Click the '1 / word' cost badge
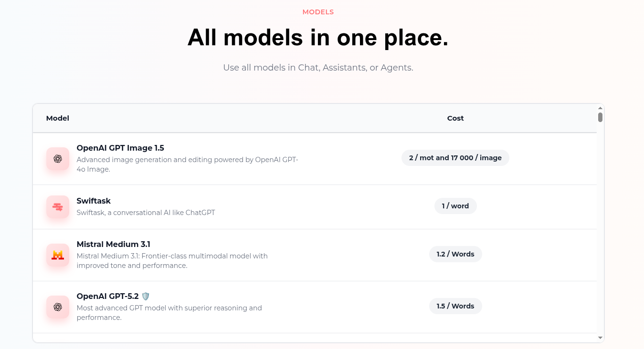The image size is (644, 349). pos(455,206)
